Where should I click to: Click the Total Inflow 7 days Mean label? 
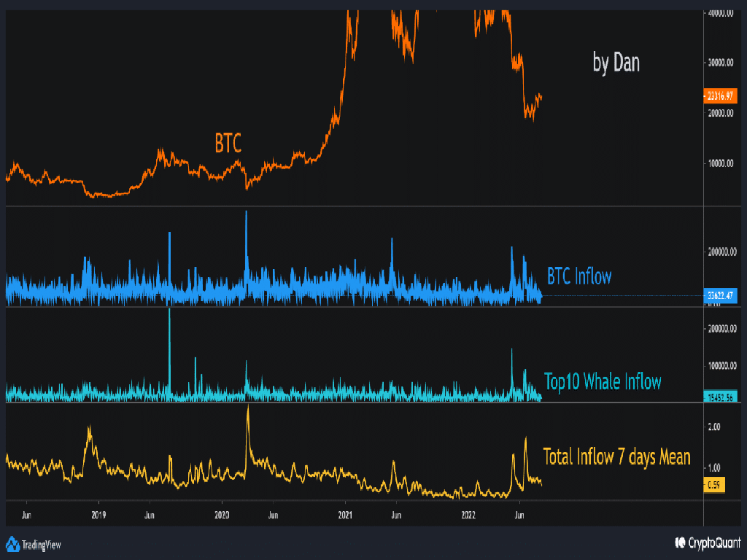(616, 457)
